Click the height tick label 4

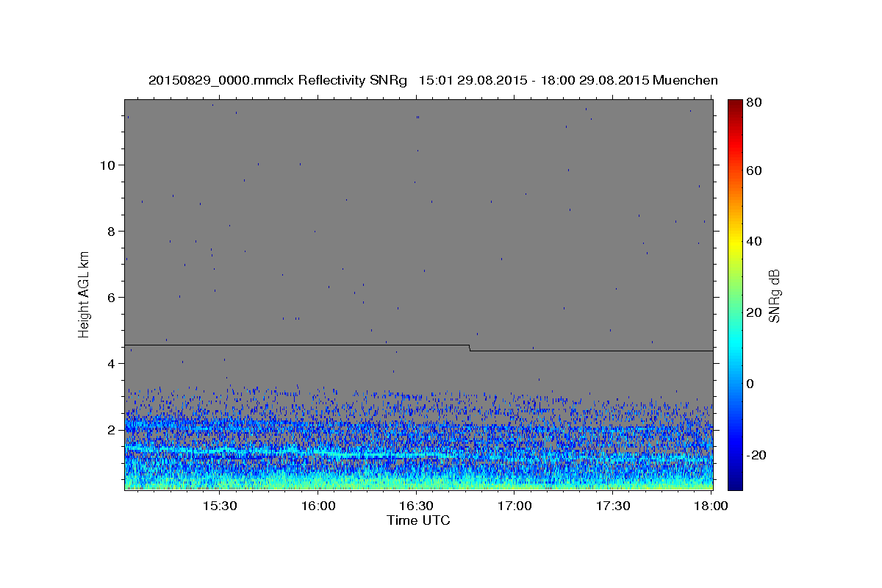110,364
